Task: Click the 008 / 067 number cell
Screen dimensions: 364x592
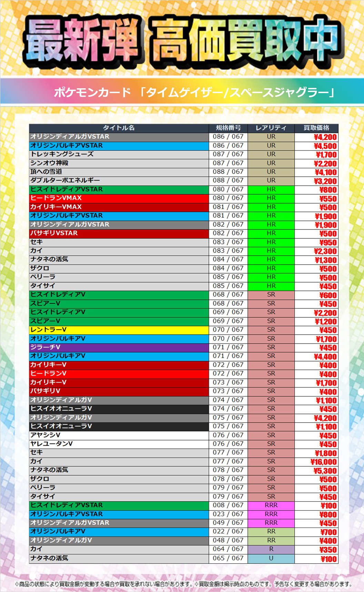Action: (228, 505)
